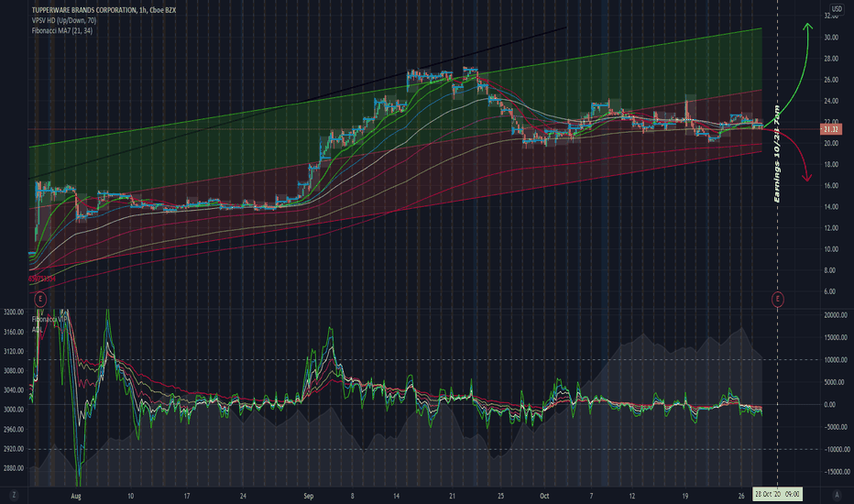Image resolution: width=854 pixels, height=504 pixels.
Task: Click the Z timezone button bottom left
Action: click(x=14, y=495)
